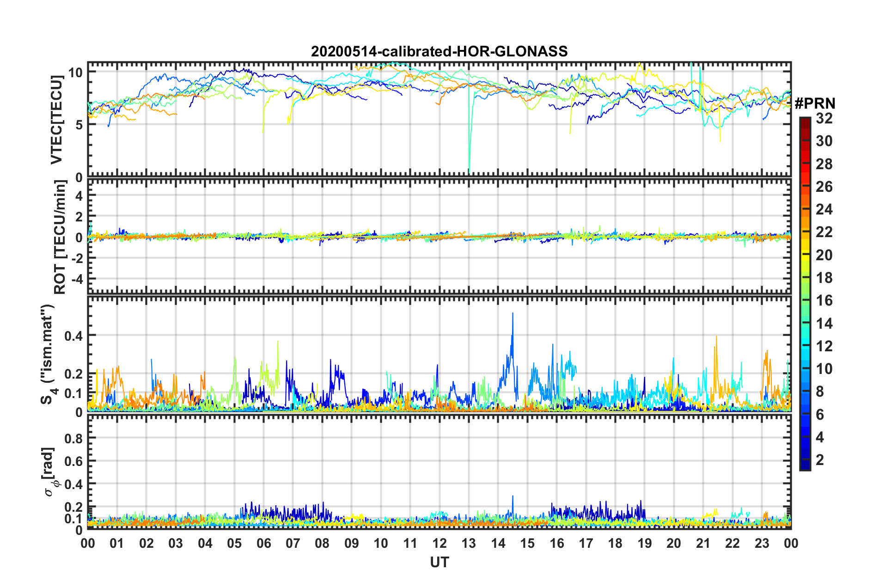Select the "UT" x-axis label
This screenshot has width=879, height=588.
pyautogui.click(x=439, y=562)
